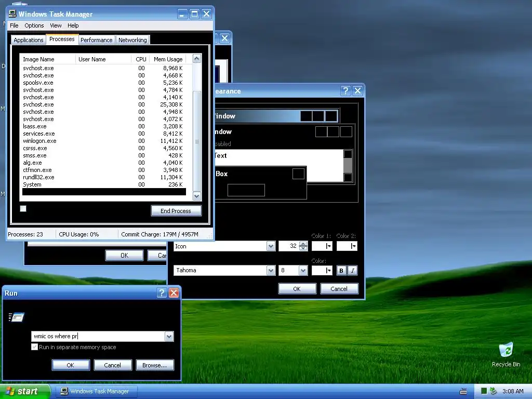The image size is (532, 399).
Task: Switch to the Applications tab
Action: [29, 40]
